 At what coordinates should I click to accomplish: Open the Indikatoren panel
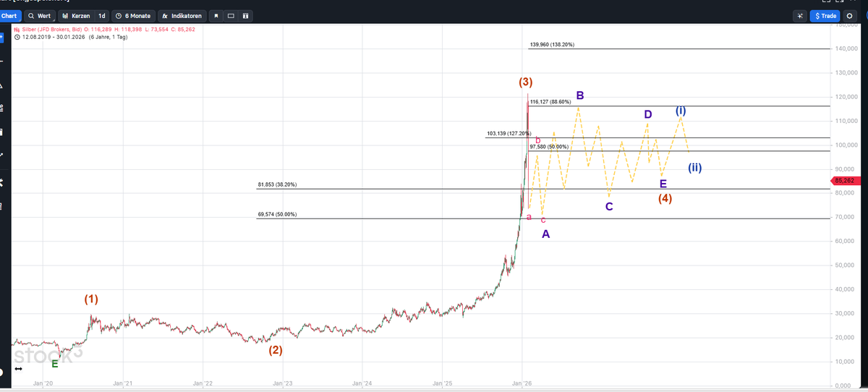coord(182,16)
